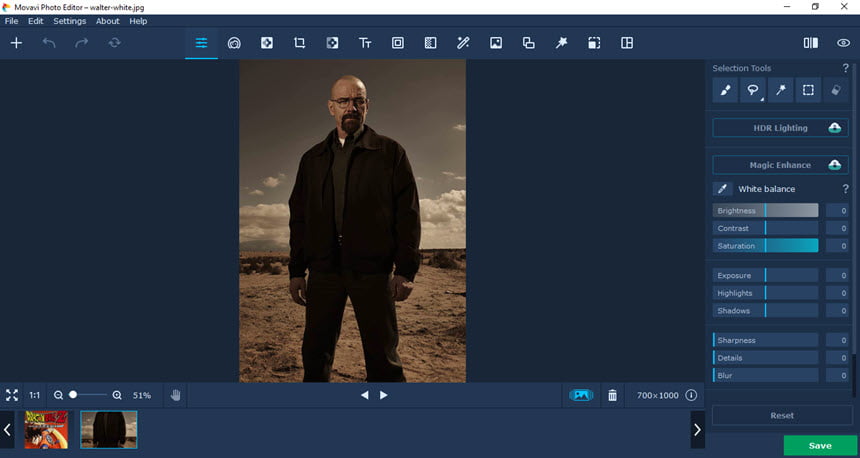Zoom out with the minus magnifier
This screenshot has width=860, height=458.
tap(58, 395)
